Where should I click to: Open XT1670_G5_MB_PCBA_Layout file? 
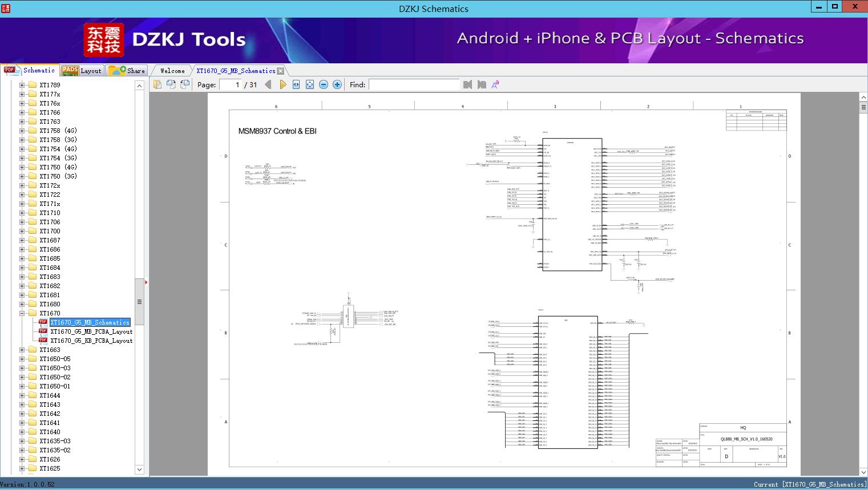(91, 331)
